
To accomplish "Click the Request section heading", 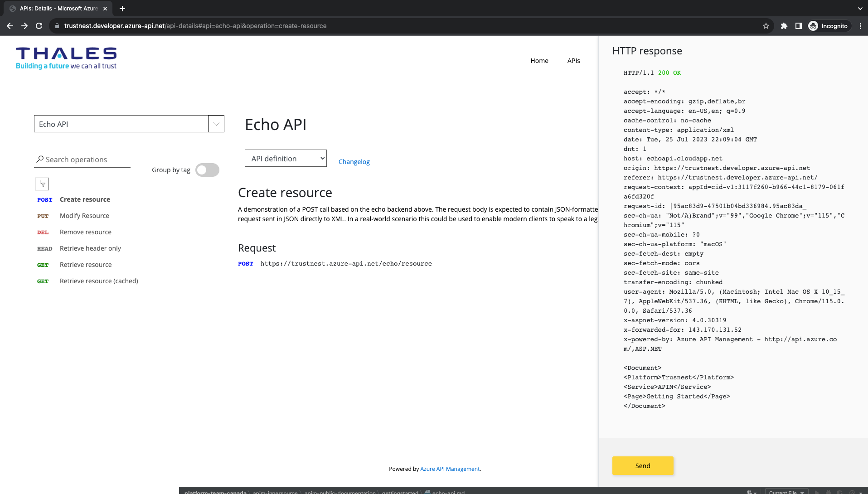I will pos(257,248).
